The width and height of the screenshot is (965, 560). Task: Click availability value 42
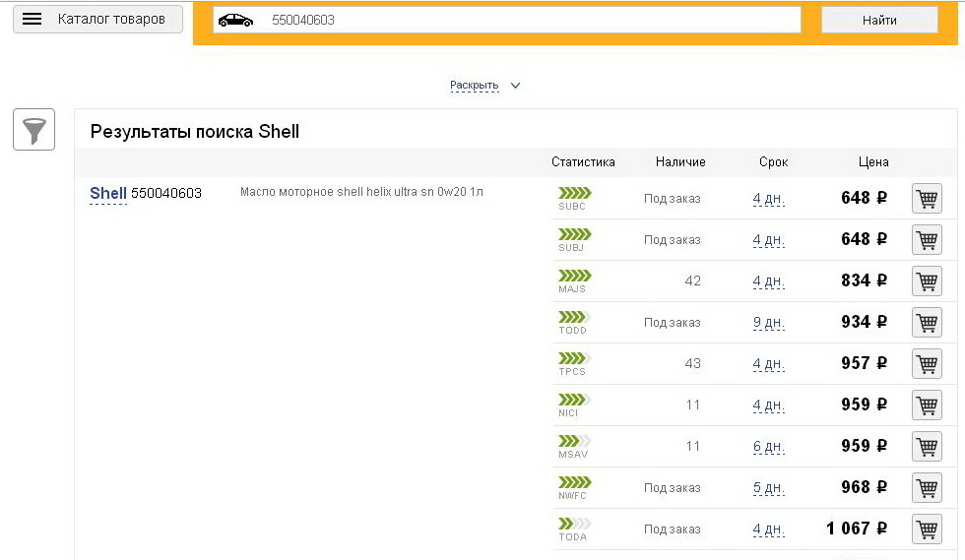pos(692,280)
